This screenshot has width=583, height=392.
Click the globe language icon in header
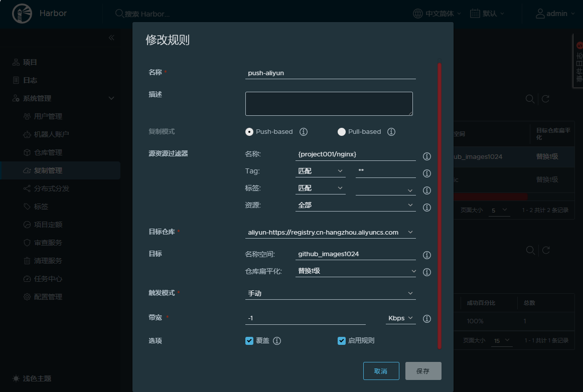coord(418,14)
